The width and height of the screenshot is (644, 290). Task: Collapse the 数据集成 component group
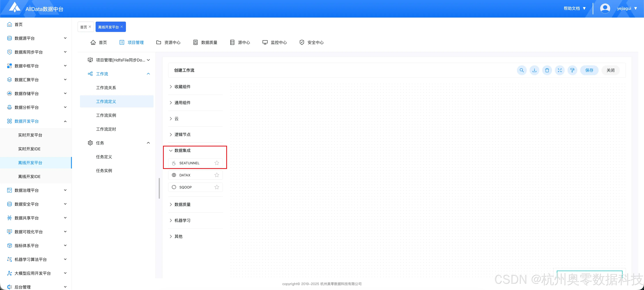(x=182, y=150)
